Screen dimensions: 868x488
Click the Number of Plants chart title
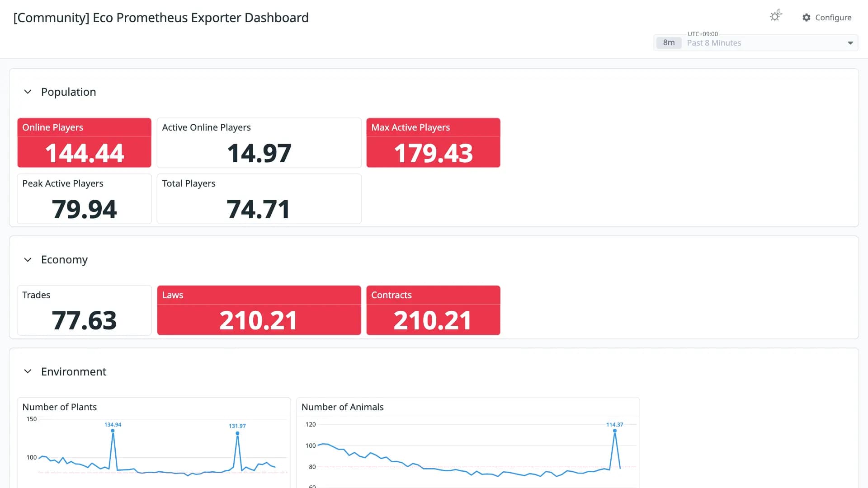(x=59, y=407)
